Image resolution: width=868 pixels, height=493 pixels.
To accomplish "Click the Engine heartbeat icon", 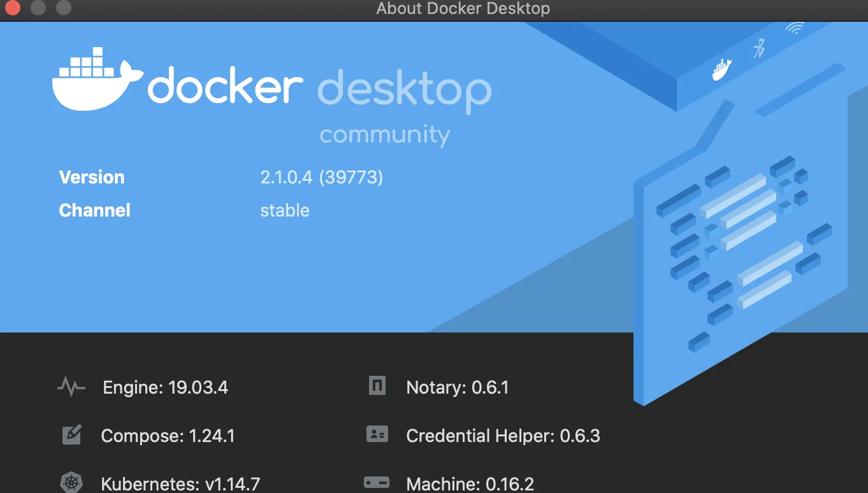I will click(71, 387).
